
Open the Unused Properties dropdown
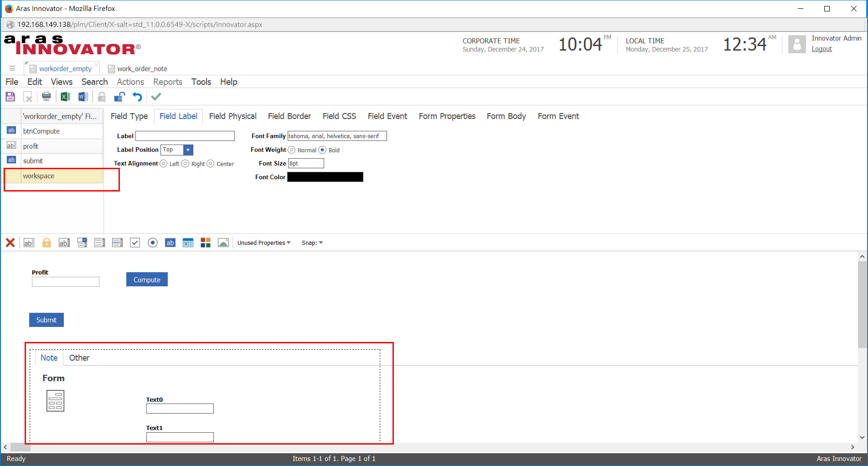[x=264, y=243]
